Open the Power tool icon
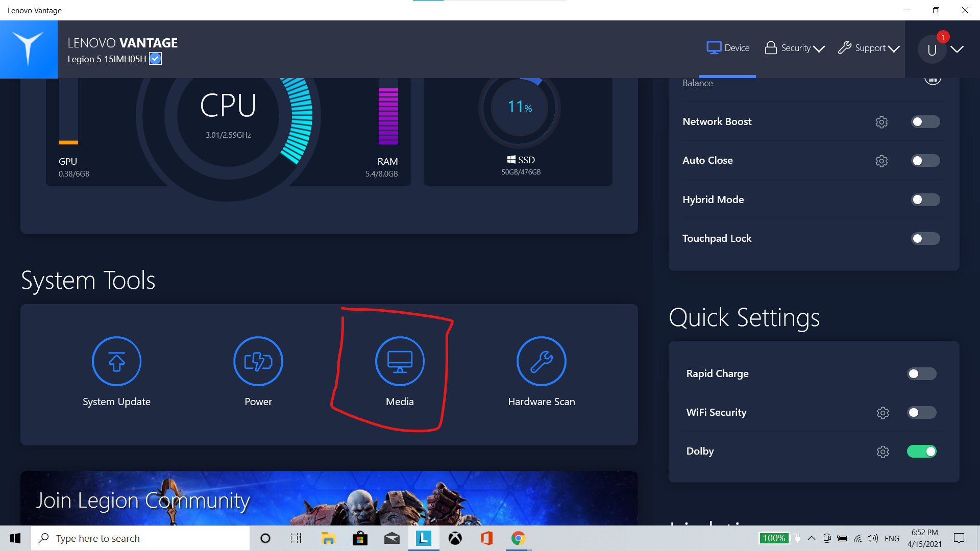The width and height of the screenshot is (980, 551). (x=258, y=361)
